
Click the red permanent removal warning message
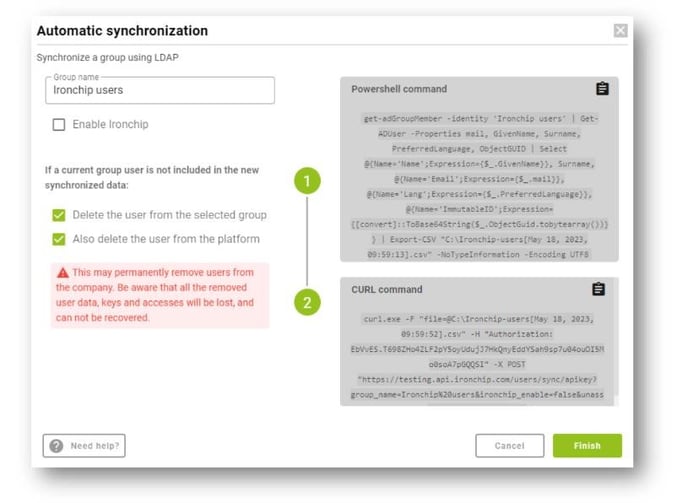[160, 295]
